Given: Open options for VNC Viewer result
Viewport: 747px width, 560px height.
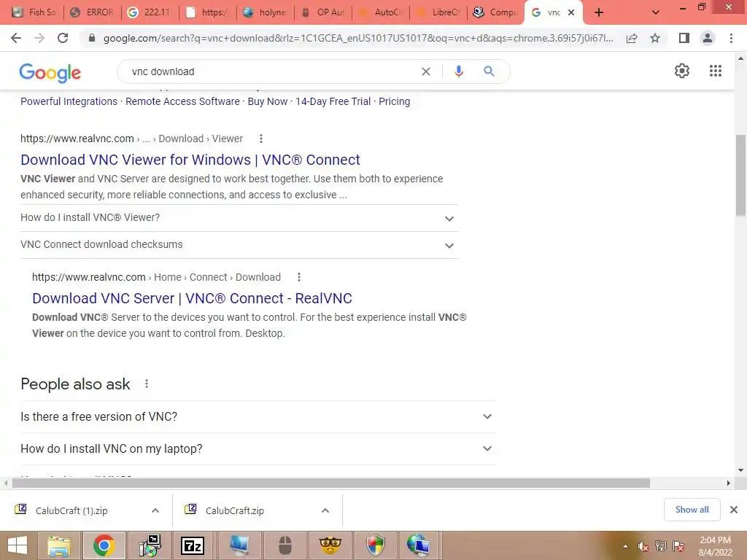Looking at the screenshot, I should (x=260, y=139).
